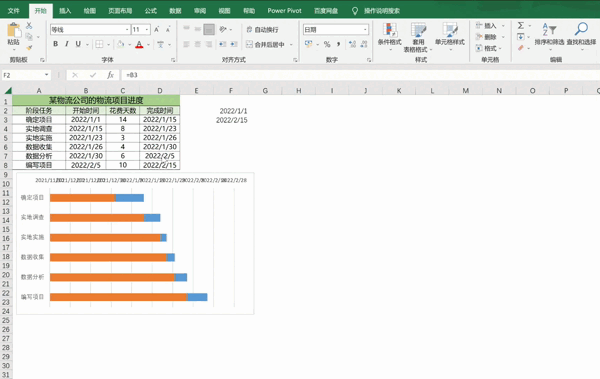Click the Clear eraser icon
Image resolution: width=600 pixels, height=379 pixels.
point(521,48)
